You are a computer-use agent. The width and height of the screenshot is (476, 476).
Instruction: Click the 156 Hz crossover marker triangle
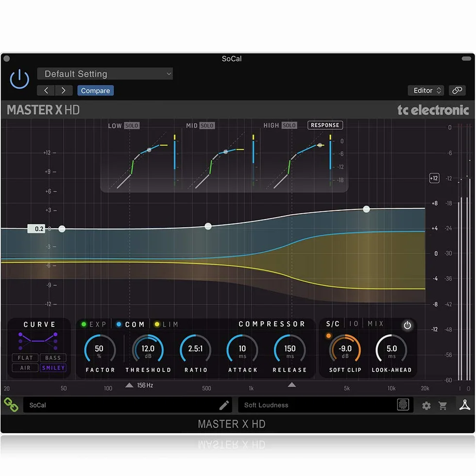[x=129, y=385]
